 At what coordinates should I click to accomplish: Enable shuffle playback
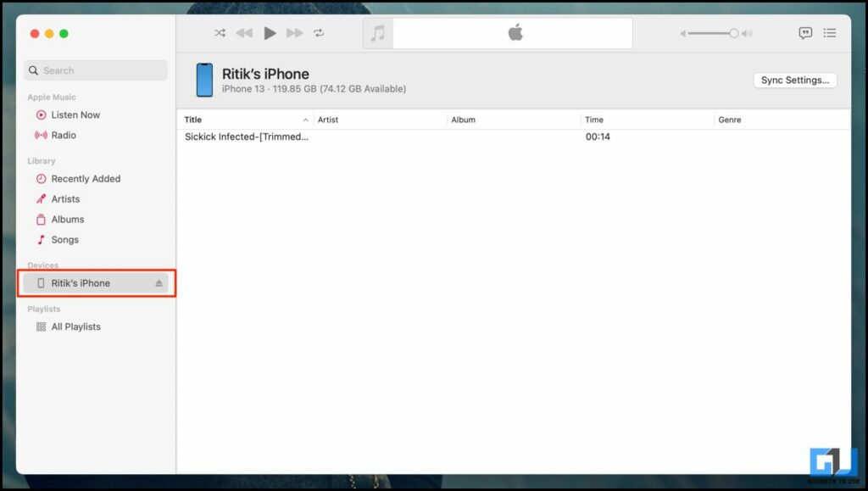coord(220,33)
